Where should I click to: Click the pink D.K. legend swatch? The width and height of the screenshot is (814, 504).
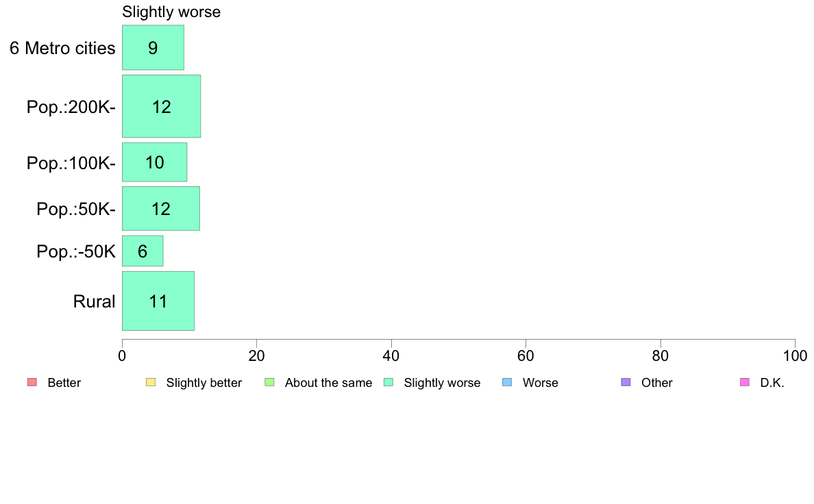745,383
